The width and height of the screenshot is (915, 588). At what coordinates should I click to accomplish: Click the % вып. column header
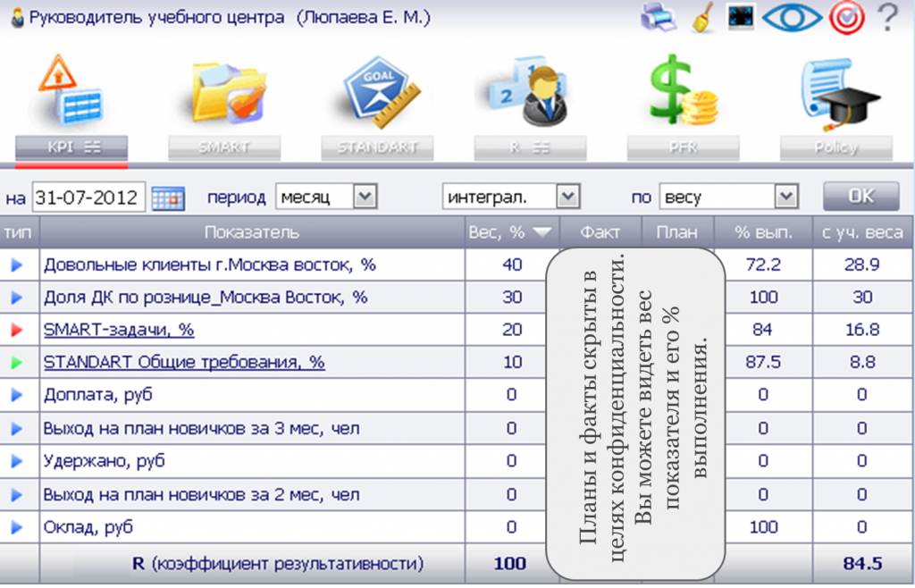tap(763, 232)
